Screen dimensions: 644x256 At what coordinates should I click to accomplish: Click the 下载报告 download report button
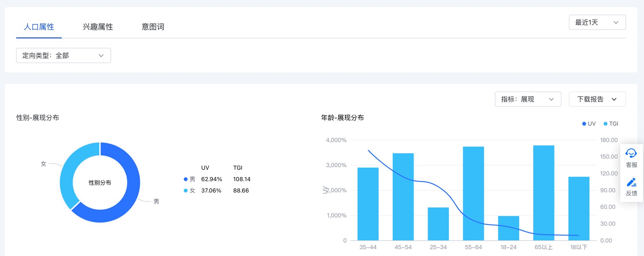click(x=597, y=99)
